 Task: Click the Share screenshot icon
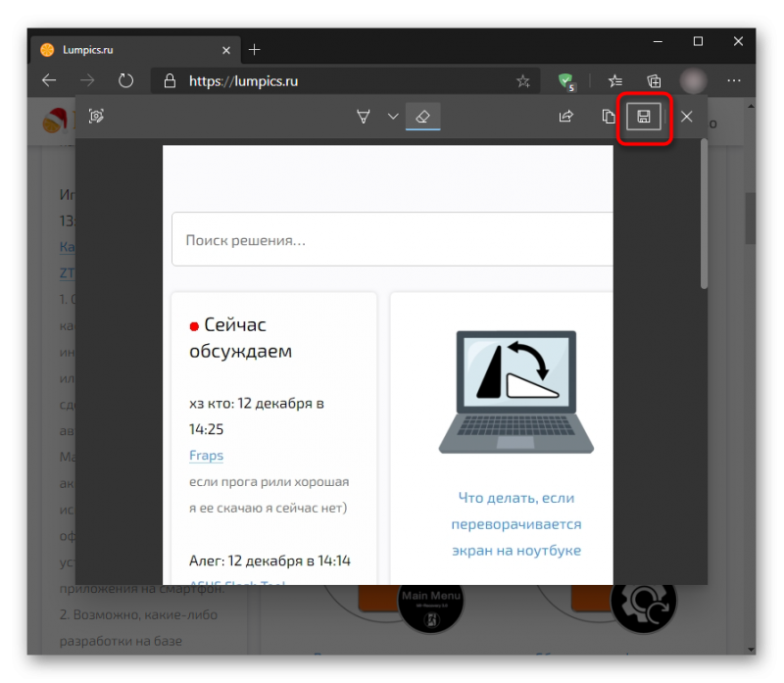pyautogui.click(x=566, y=117)
